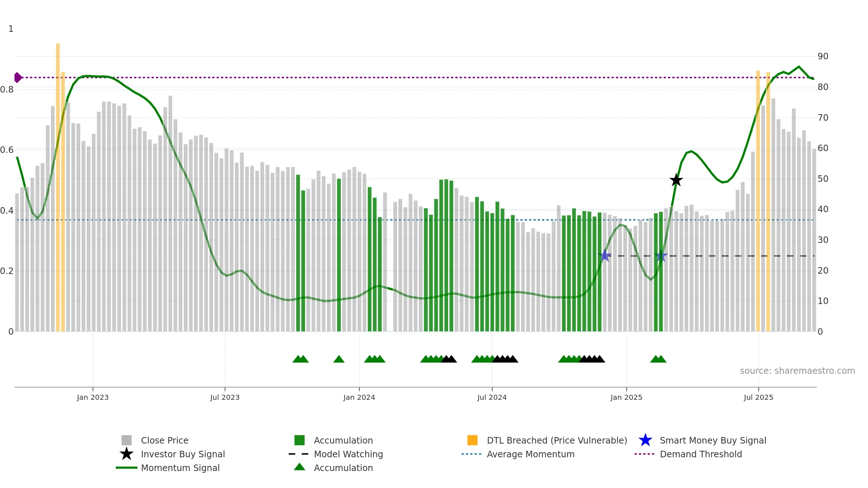Click the blue Smart Money star legend icon

[645, 440]
